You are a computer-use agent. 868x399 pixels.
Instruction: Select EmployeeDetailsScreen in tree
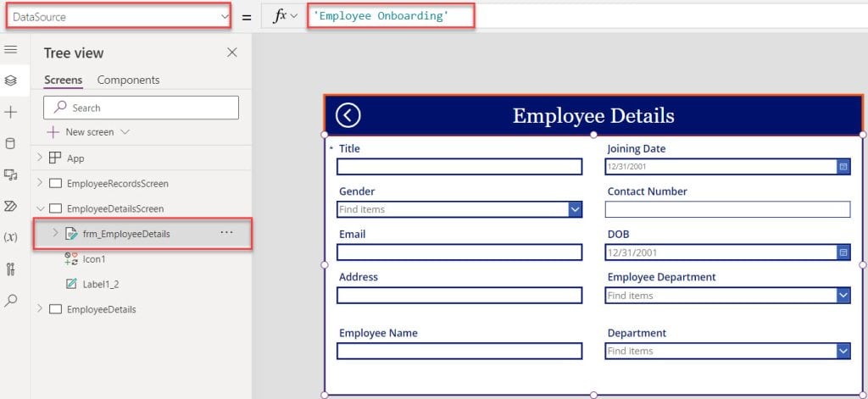[115, 208]
